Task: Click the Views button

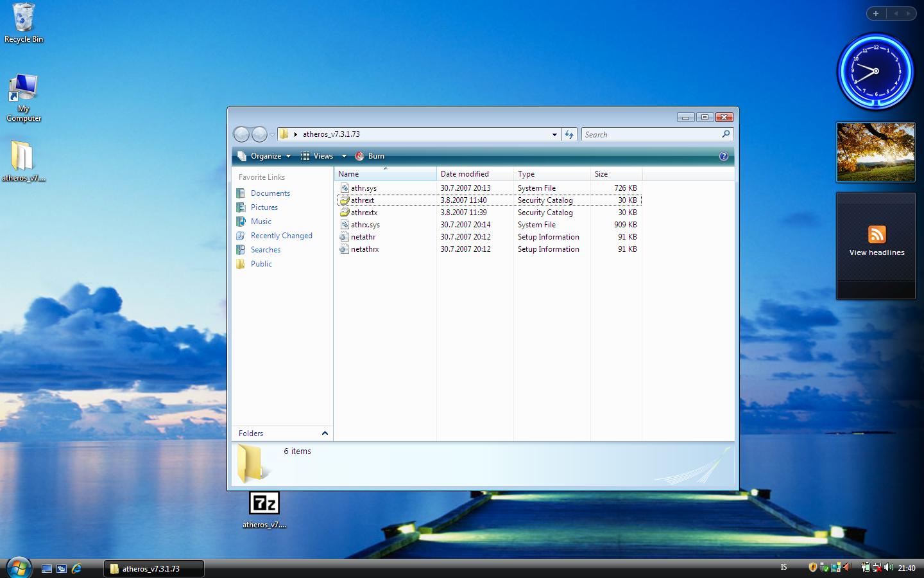Action: (x=318, y=156)
